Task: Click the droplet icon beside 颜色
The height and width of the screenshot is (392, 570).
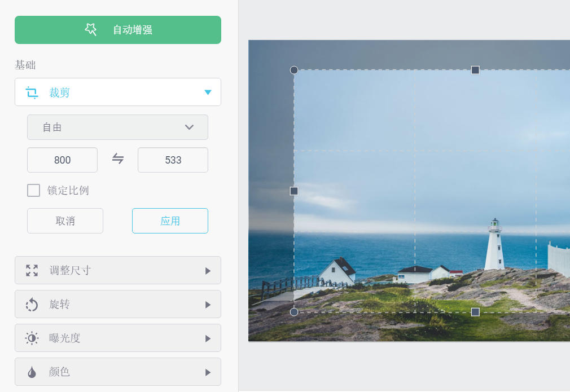Action: 32,372
